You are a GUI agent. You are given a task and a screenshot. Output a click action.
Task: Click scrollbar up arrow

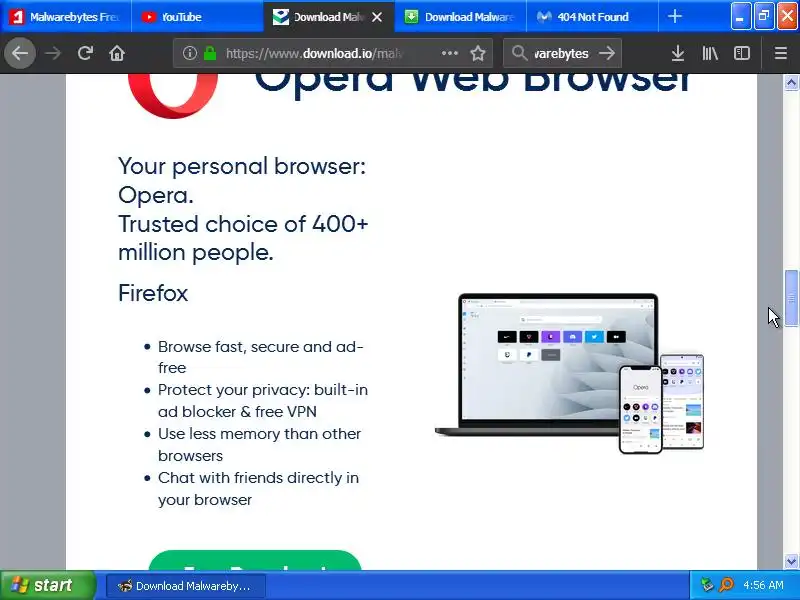(x=791, y=83)
